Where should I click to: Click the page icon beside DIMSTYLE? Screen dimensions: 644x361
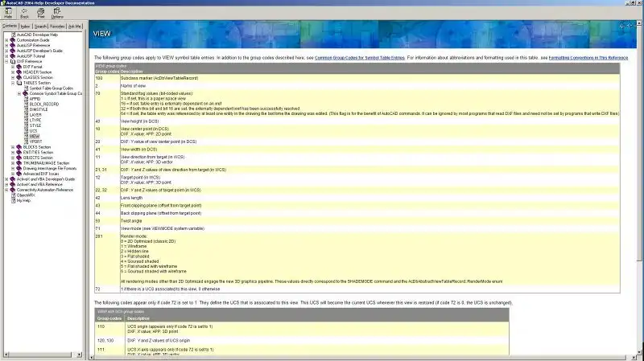pos(26,109)
